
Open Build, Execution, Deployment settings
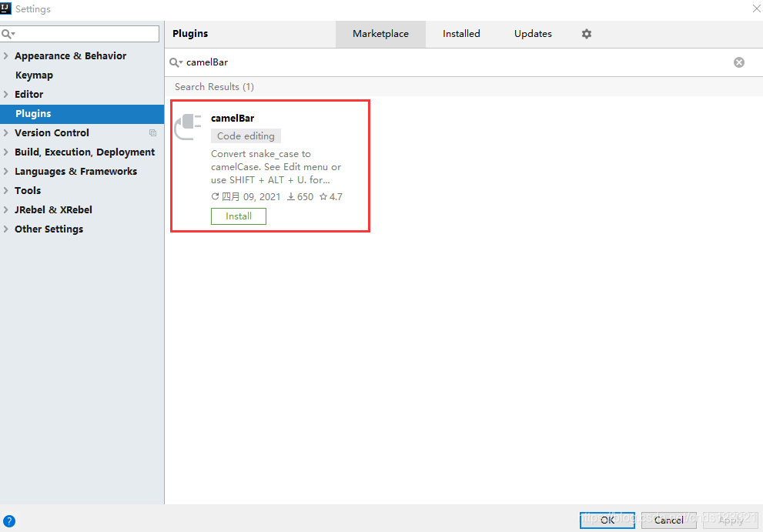(x=85, y=152)
